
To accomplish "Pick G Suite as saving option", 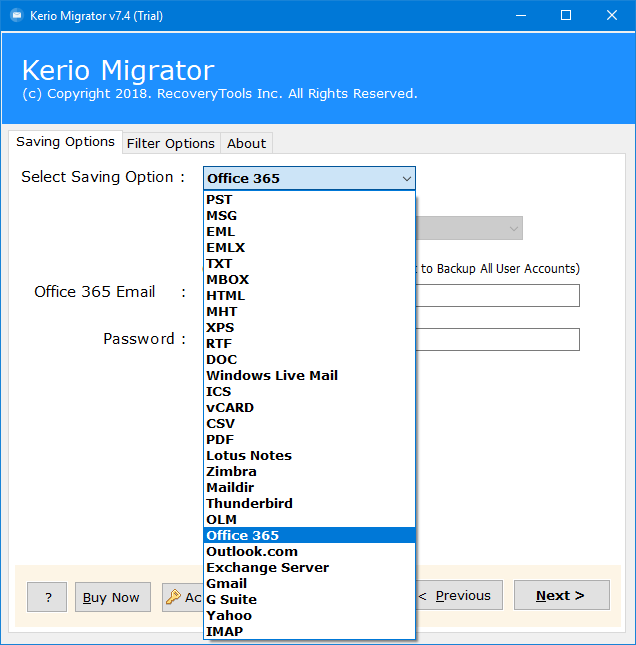I will point(309,600).
